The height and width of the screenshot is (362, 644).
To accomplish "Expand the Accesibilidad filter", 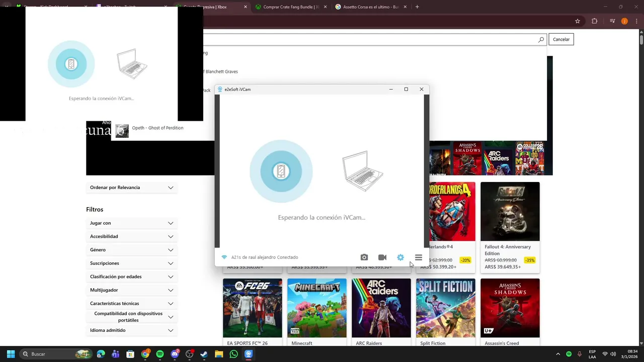I will tap(131, 236).
